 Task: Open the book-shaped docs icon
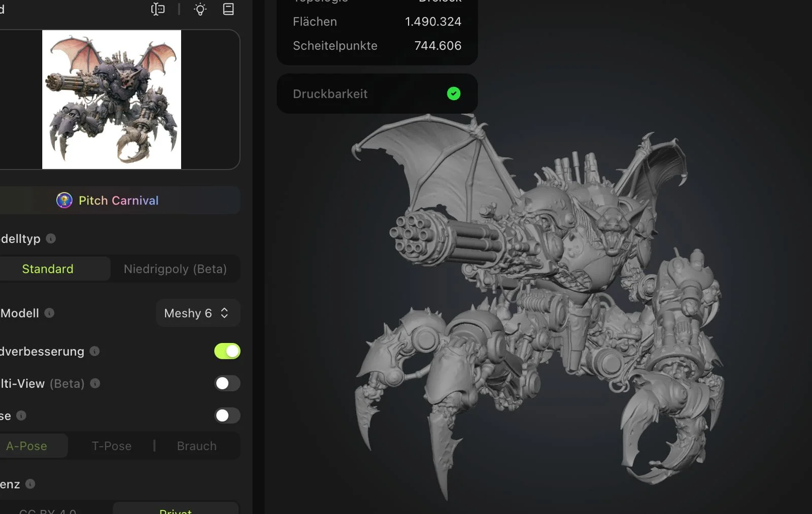228,9
